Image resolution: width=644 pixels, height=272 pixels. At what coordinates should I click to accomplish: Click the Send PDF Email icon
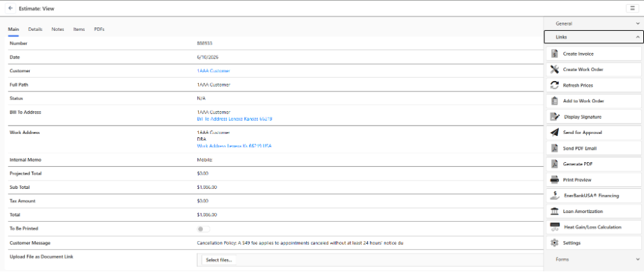[555, 148]
